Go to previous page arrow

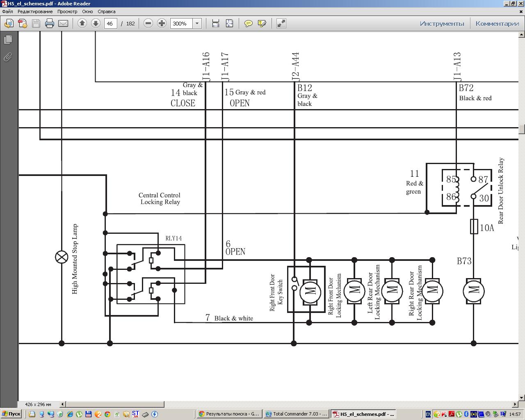coord(82,23)
